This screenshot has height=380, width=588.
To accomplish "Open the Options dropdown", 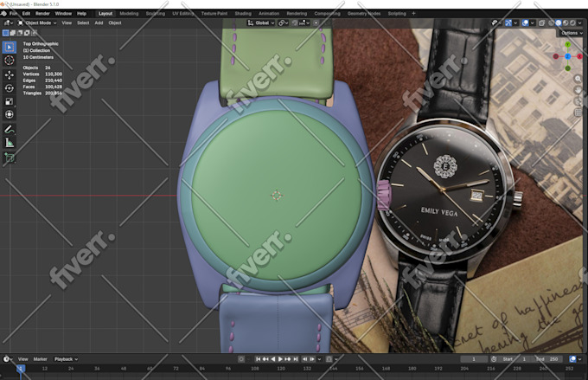I will click(x=572, y=33).
